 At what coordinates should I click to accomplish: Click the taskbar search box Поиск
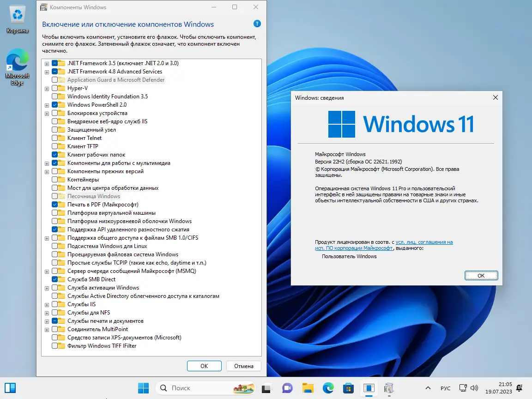206,388
